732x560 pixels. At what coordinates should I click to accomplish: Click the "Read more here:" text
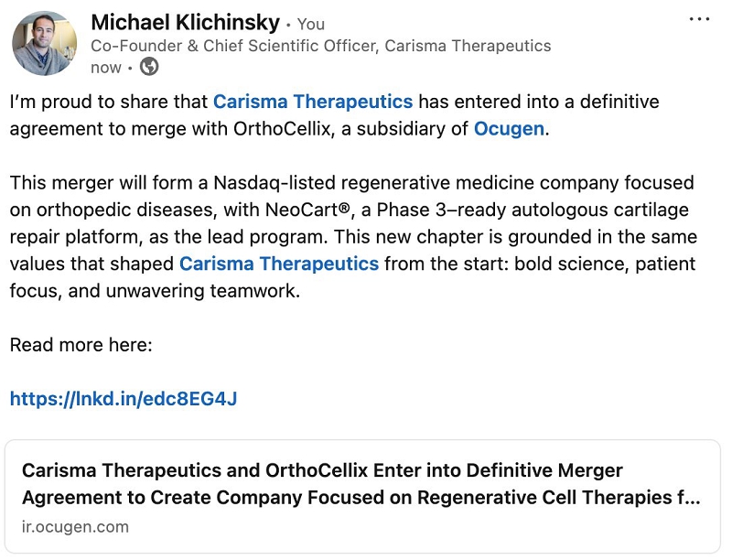[x=81, y=345]
